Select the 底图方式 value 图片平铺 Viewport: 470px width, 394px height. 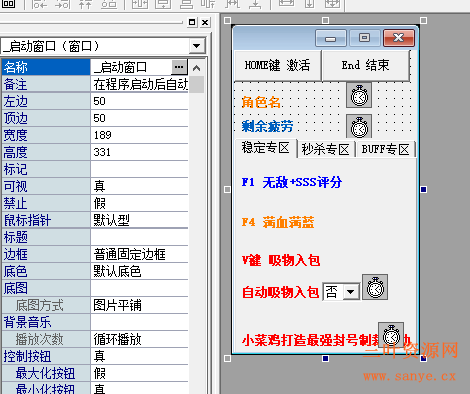point(139,305)
